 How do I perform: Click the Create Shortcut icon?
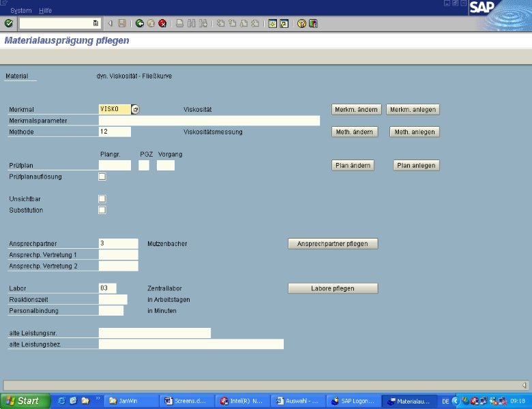click(284, 23)
